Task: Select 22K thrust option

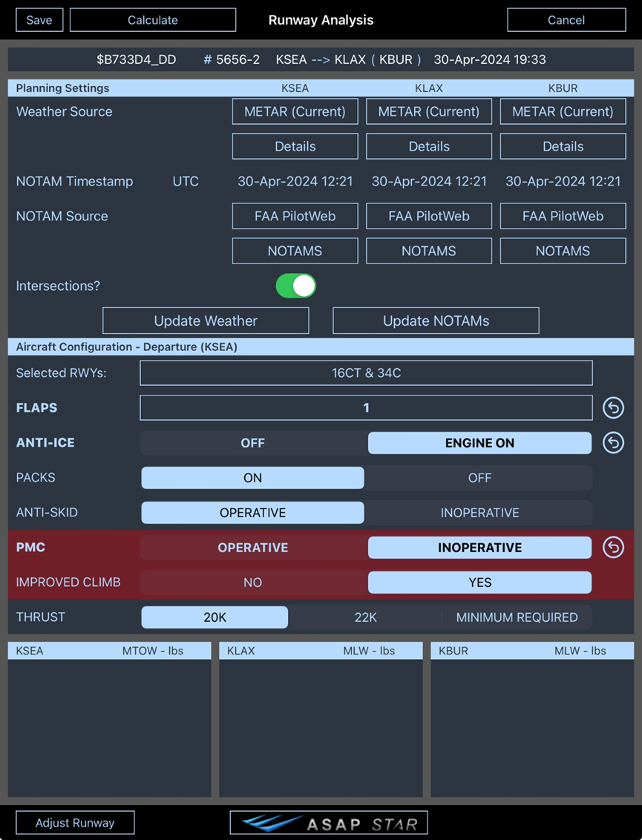Action: [x=365, y=617]
